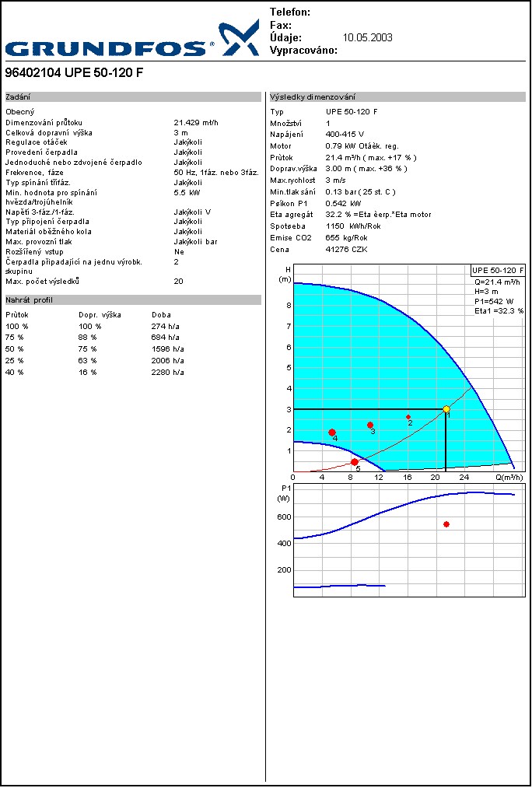Select red load point 4 on the chart
The image size is (532, 788).
pyautogui.click(x=332, y=433)
